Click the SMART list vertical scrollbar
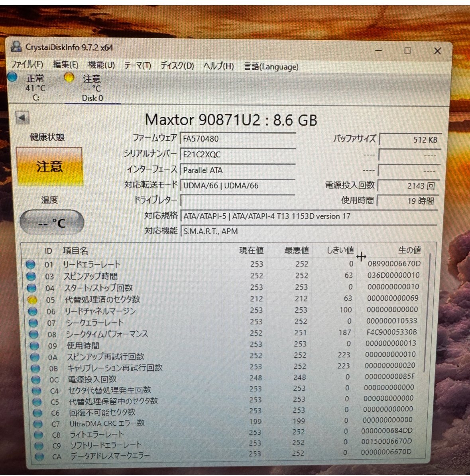Image resolution: width=470 pixels, height=476 pixels. coord(427,313)
